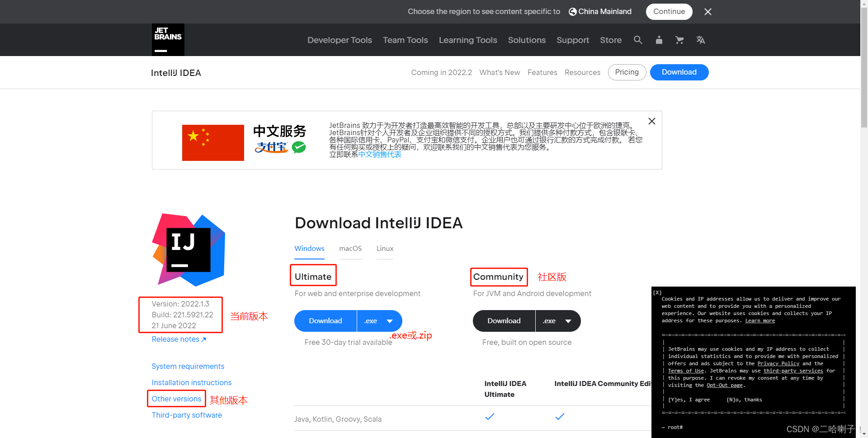Open the shopping cart icon
868x438 pixels.
tap(679, 40)
